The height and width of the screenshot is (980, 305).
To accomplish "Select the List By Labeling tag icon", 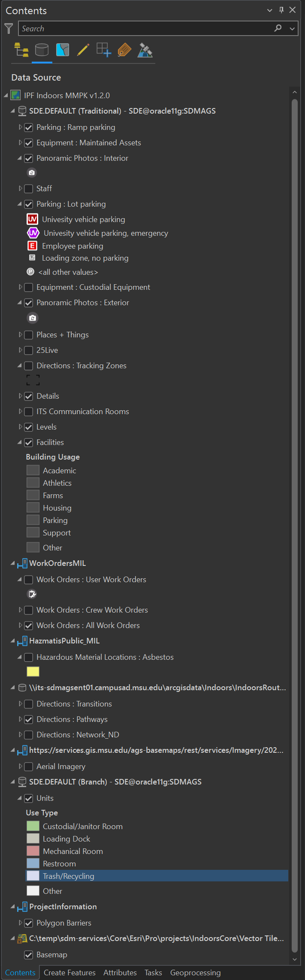I will point(124,49).
